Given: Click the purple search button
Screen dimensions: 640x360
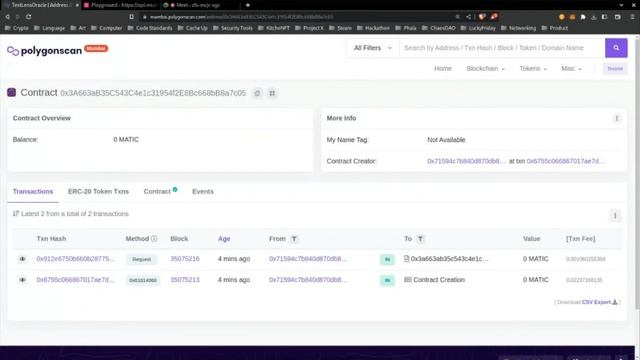Looking at the screenshot, I should tap(616, 48).
